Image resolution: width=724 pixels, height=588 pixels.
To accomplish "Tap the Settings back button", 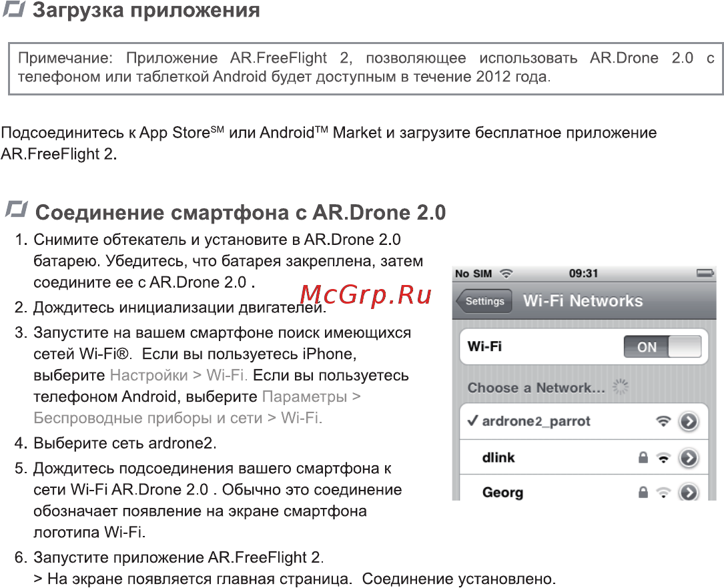I will click(x=484, y=302).
